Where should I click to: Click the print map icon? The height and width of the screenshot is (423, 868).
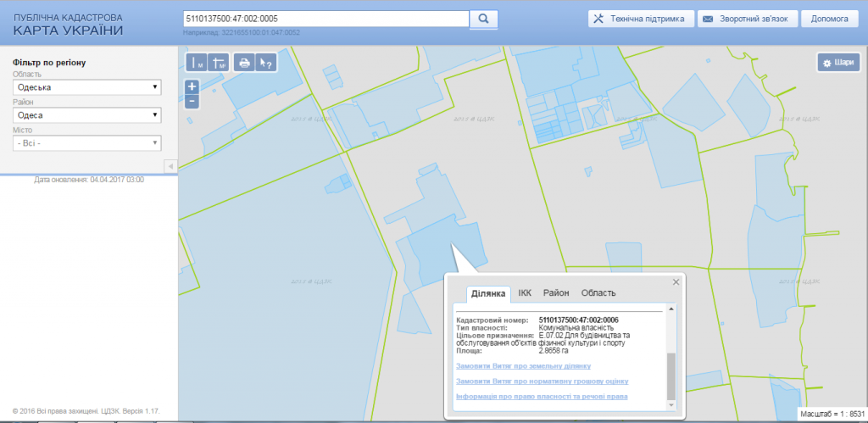tap(244, 63)
